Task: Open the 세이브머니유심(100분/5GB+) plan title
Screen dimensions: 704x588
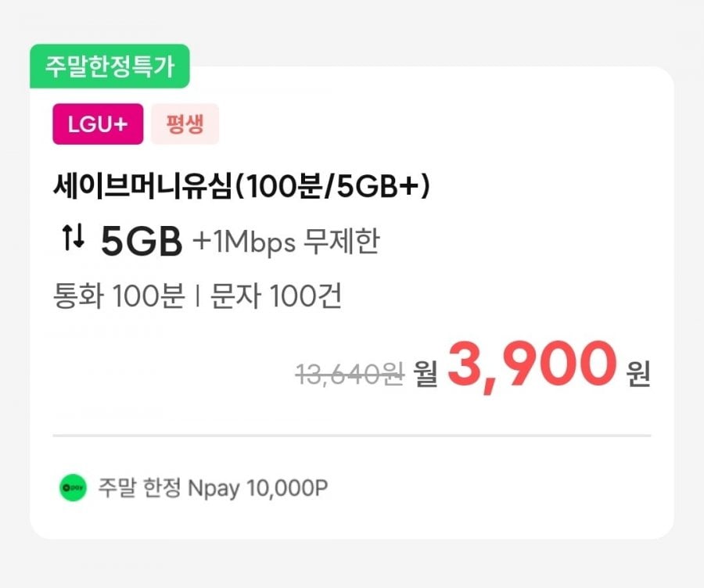Action: pos(242,187)
